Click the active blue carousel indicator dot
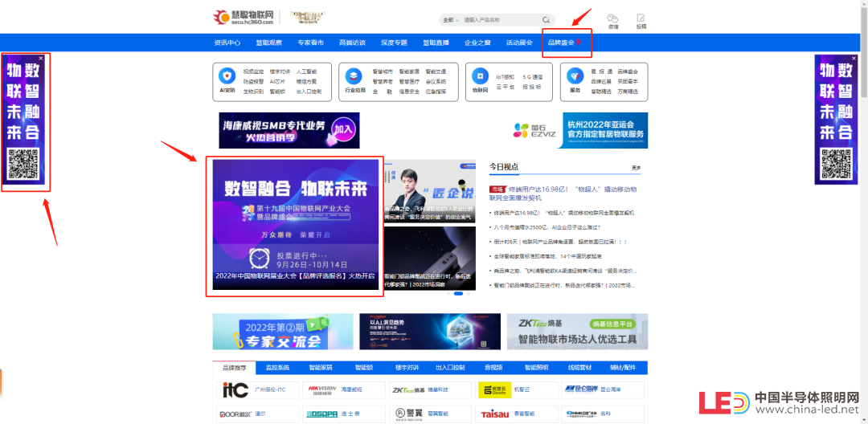This screenshot has width=868, height=424. 458,294
